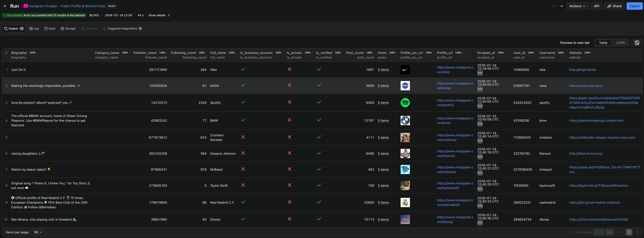The height and width of the screenshot is (238, 644).
Task: Switch output view to Table
Action: point(603,43)
